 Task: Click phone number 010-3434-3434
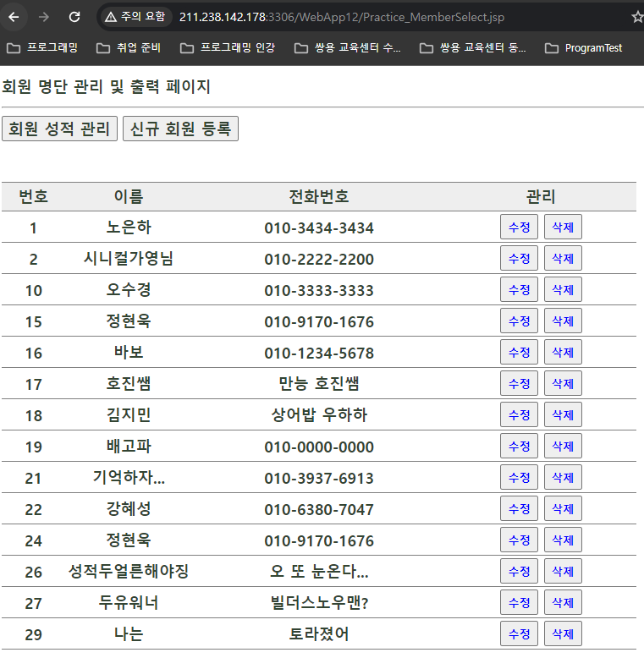coord(319,228)
